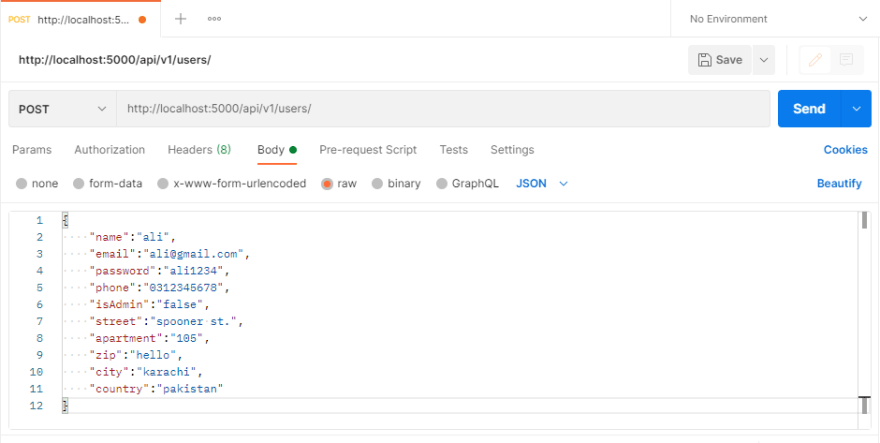Image resolution: width=880 pixels, height=443 pixels.
Task: Expand the Save options arrow
Action: [x=763, y=60]
